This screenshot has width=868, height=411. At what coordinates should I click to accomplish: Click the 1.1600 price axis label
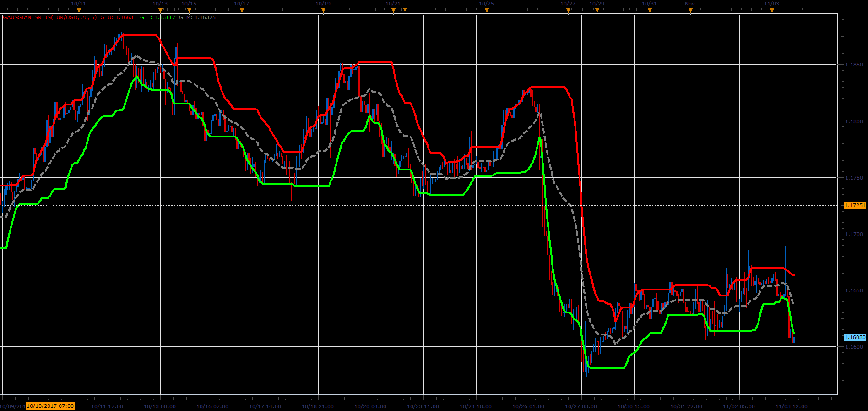pos(854,347)
